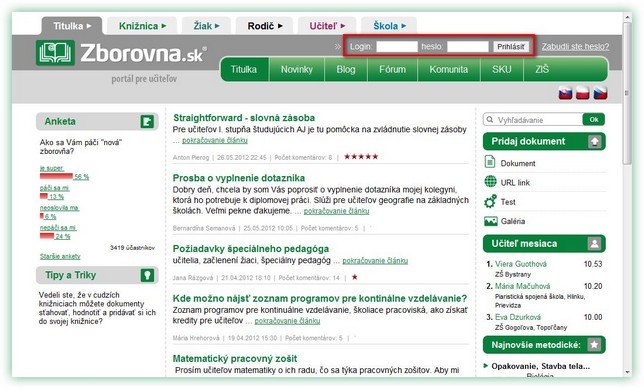Click the search magnifier icon
Screen dimensions: 644x389
(490, 120)
